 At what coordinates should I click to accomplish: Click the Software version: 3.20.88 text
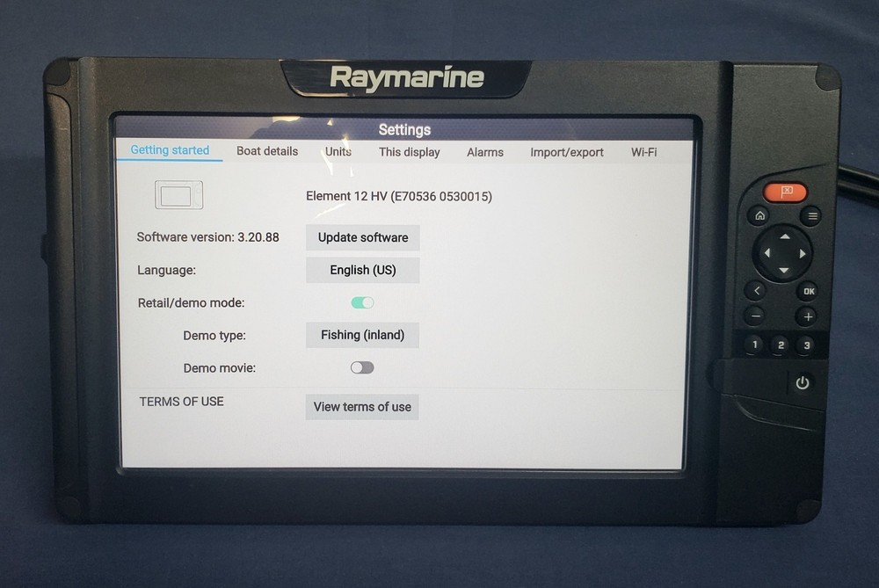[x=208, y=237]
